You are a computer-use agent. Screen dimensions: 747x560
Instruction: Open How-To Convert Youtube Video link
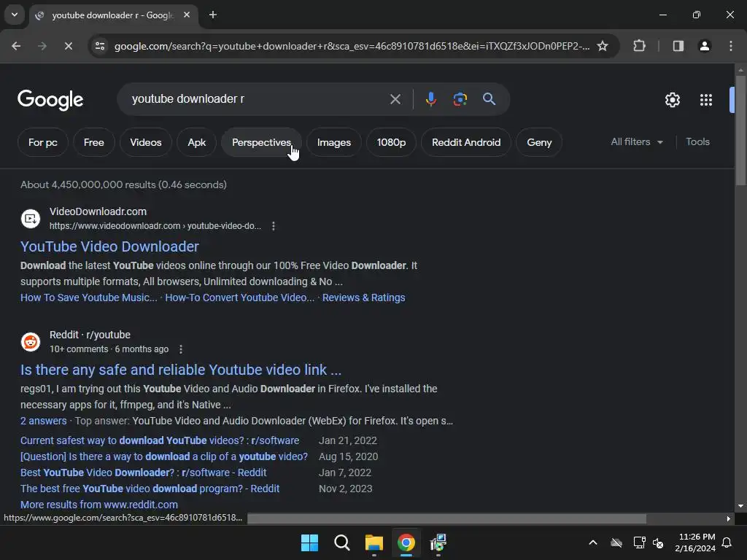point(239,297)
